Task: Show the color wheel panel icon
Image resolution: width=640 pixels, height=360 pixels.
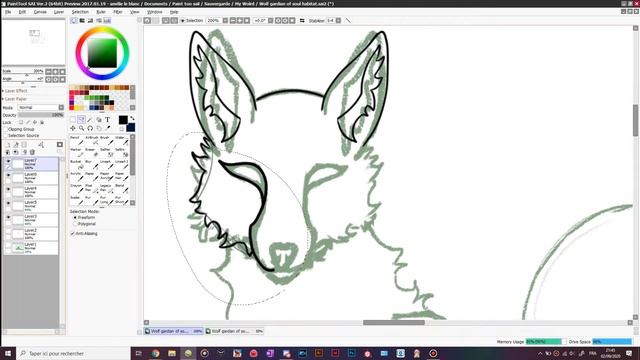Action: click(74, 20)
